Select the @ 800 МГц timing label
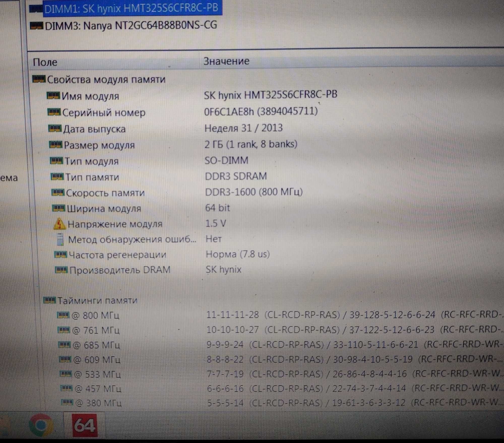 [96, 315]
